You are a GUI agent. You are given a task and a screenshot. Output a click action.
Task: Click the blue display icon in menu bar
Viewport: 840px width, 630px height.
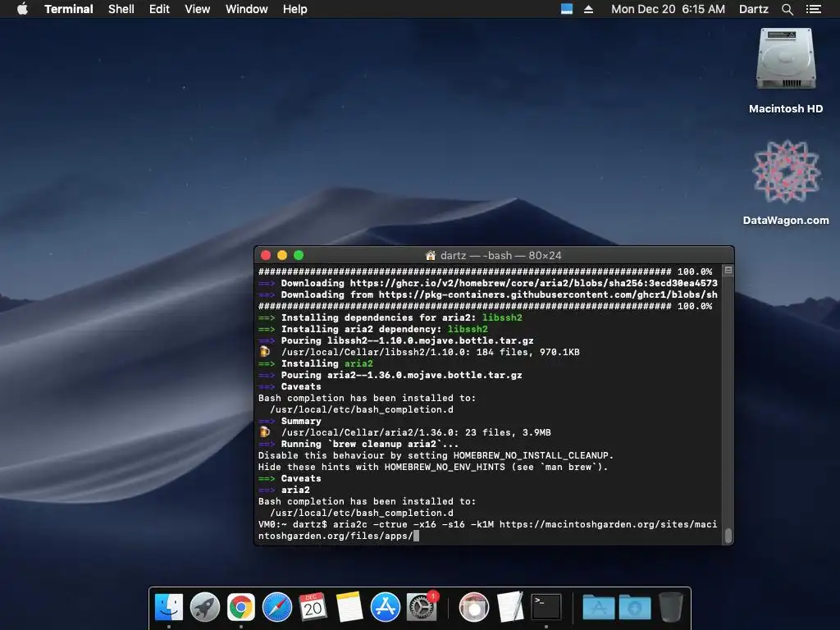click(x=567, y=9)
